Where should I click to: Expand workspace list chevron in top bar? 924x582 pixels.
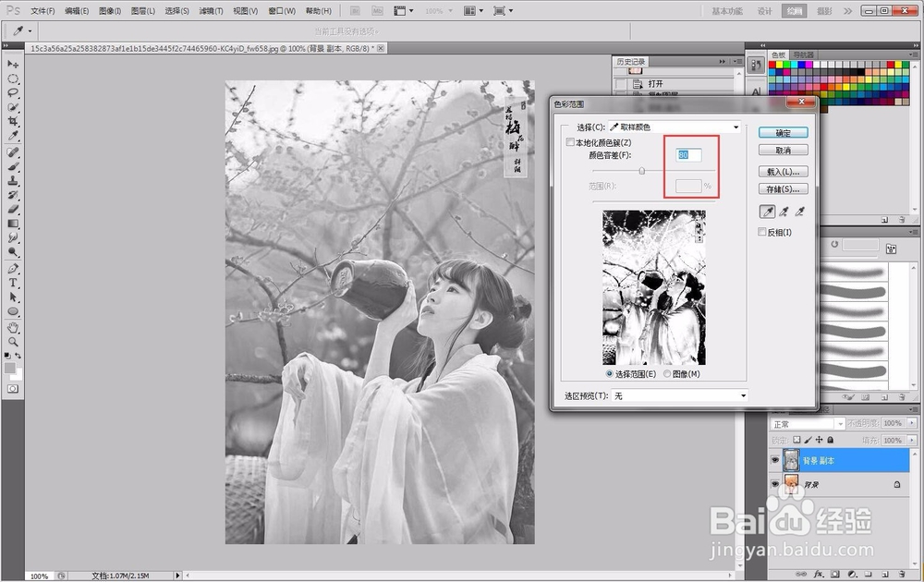coord(847,10)
